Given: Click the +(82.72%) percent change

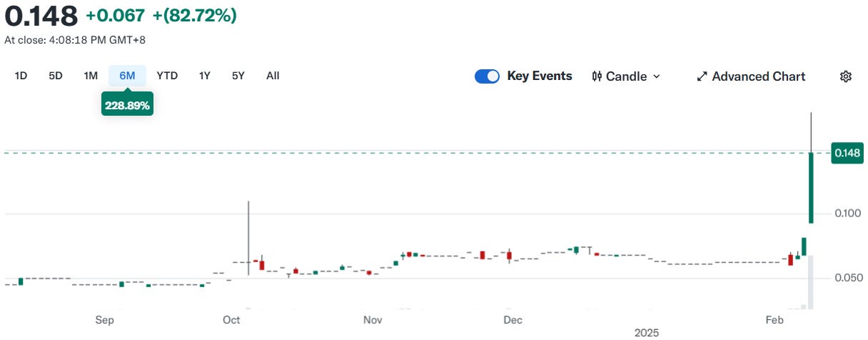Looking at the screenshot, I should coord(195,15).
